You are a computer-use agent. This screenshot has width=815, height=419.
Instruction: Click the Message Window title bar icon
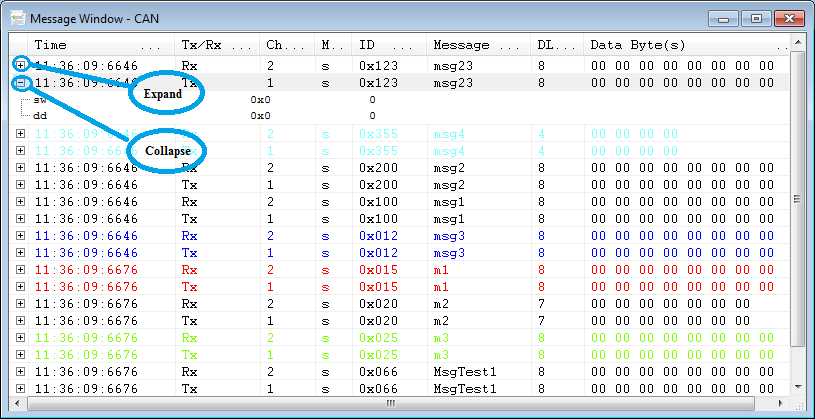[x=18, y=19]
